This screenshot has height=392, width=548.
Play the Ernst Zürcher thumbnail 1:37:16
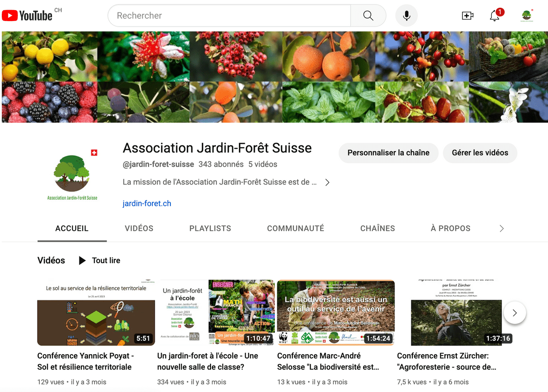[x=456, y=313]
